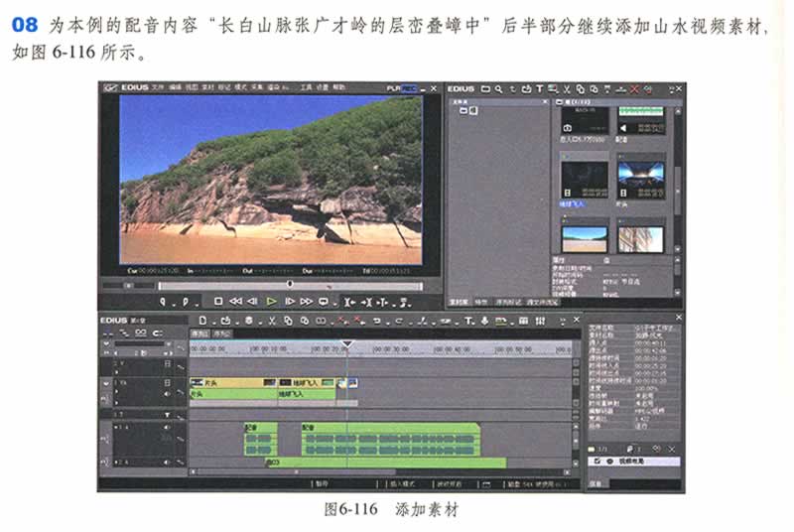This screenshot has height=532, width=794.
Task: Click the Create Title T icon
Action: coord(468,321)
